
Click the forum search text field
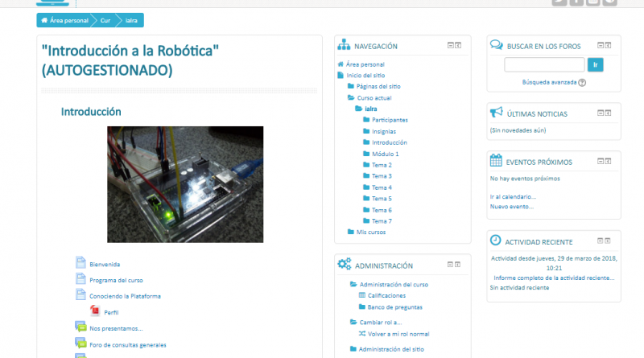pyautogui.click(x=544, y=65)
